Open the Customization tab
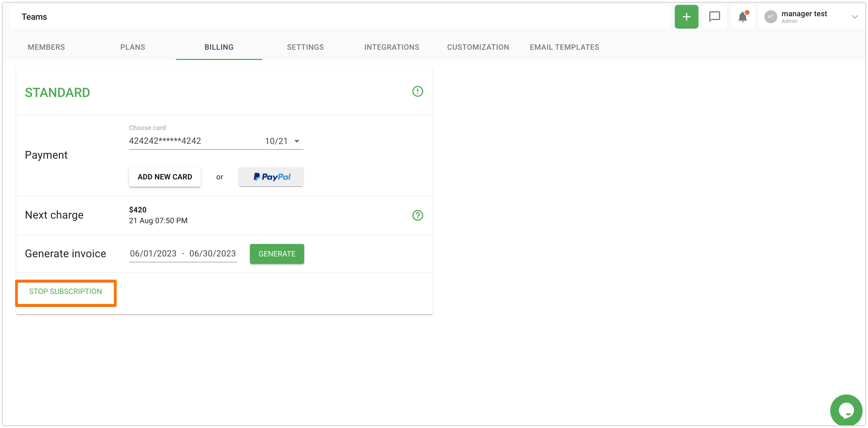Image resolution: width=868 pixels, height=428 pixels. click(478, 47)
